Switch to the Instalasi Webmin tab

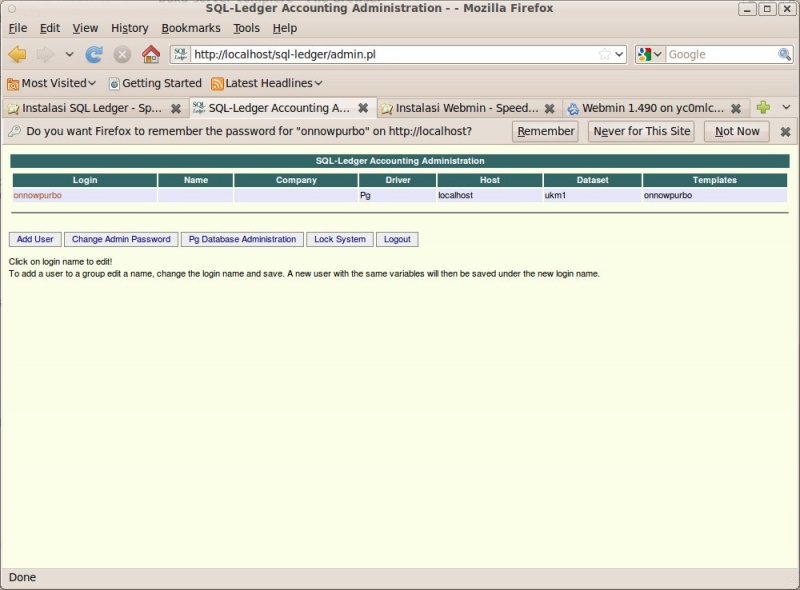click(450, 107)
